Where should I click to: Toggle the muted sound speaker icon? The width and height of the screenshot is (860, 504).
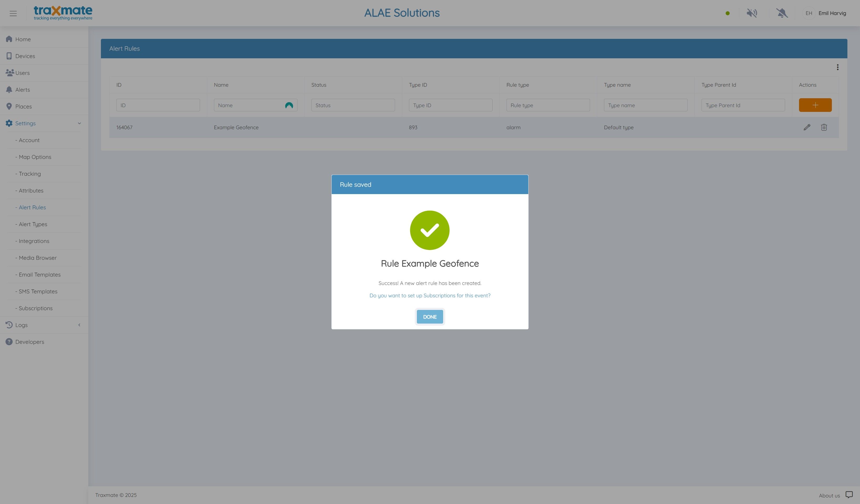(x=751, y=13)
